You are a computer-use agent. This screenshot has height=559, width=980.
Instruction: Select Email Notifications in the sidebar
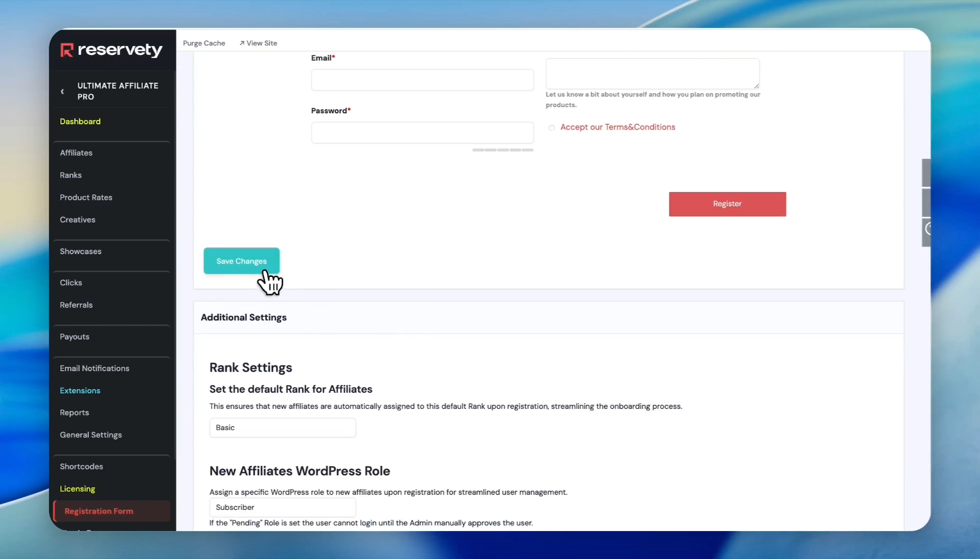coord(94,369)
